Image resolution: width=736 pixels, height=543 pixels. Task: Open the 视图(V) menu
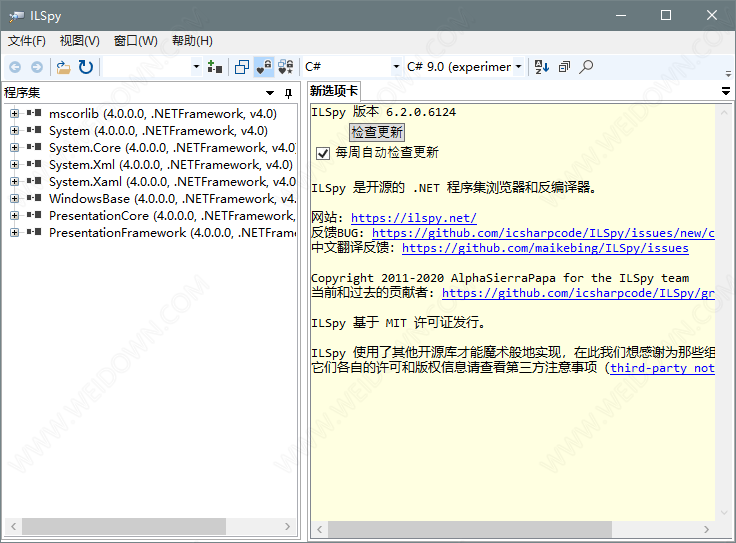(x=79, y=41)
